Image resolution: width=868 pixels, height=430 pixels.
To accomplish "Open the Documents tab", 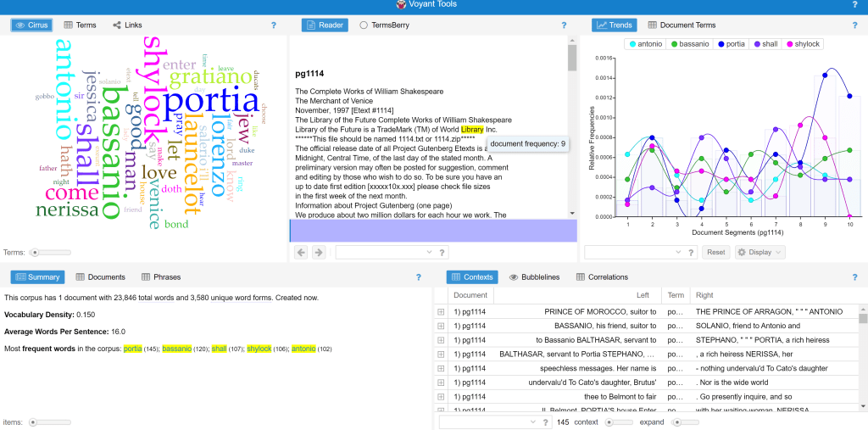I will point(101,277).
